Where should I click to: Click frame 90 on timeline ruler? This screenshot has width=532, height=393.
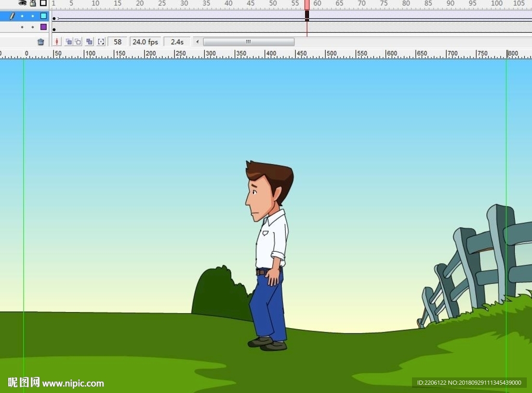(450, 4)
